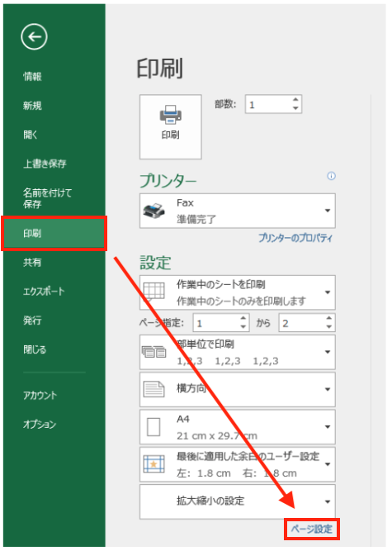Open アカウント from the sidebar
Viewport: 392px width, 551px height.
click(40, 396)
